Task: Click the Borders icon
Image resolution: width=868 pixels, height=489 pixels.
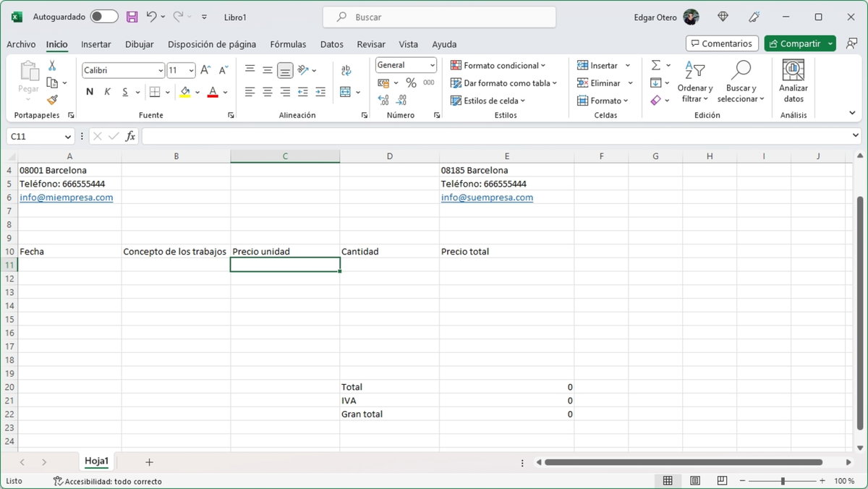Action: [154, 92]
